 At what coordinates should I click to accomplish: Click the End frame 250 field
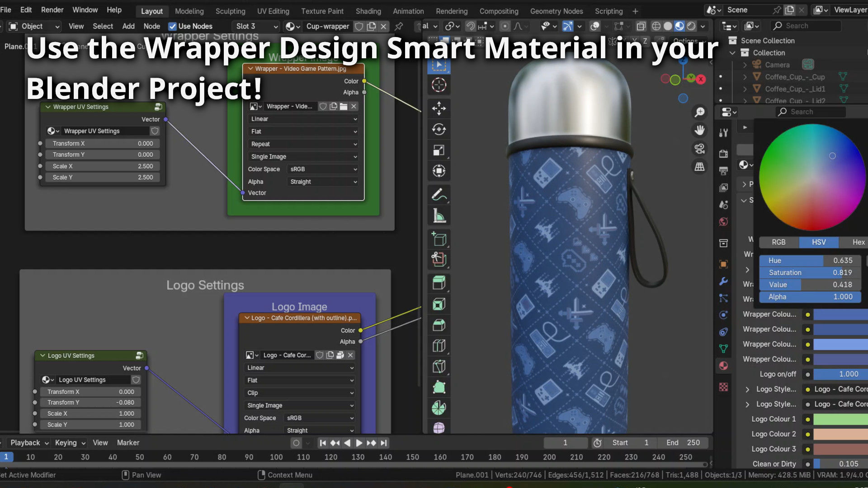[x=683, y=443]
